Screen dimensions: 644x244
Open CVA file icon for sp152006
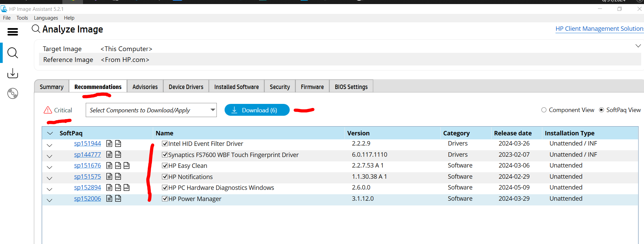pyautogui.click(x=118, y=199)
